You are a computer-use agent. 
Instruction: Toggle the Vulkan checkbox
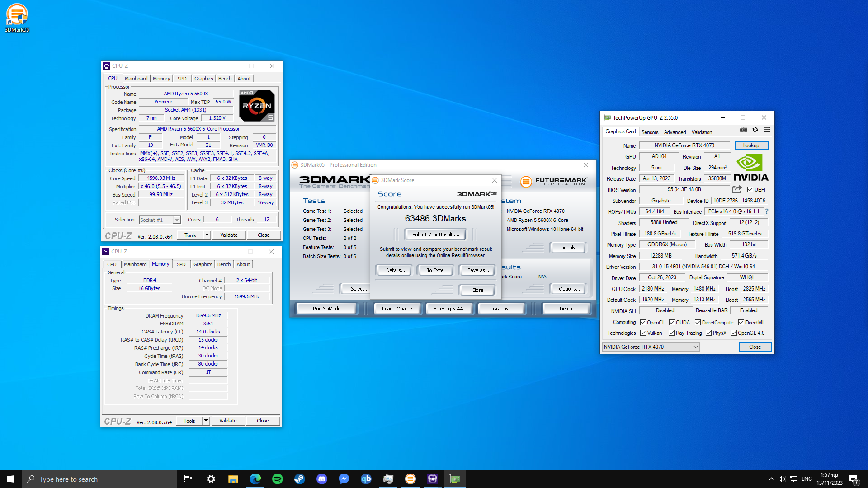click(x=643, y=333)
